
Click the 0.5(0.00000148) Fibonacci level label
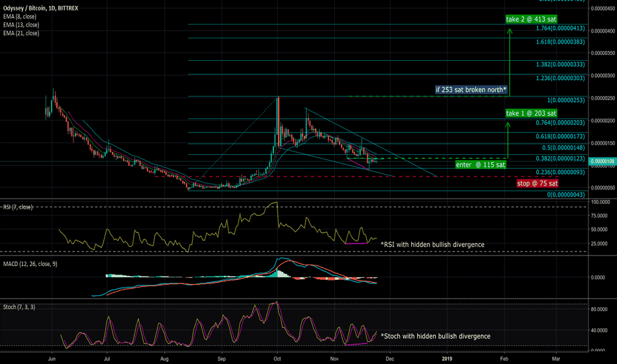coord(563,148)
